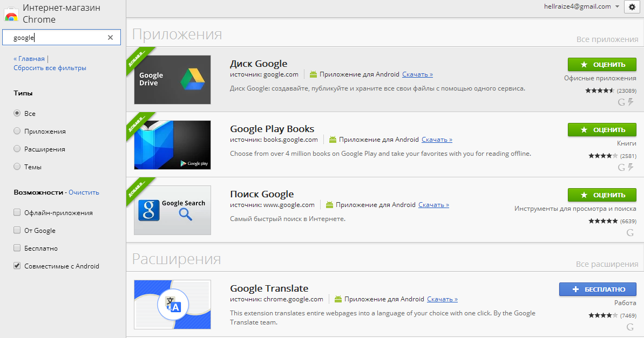The height and width of the screenshot is (338, 644).
Task: Click the lightning offline icon for Диск Google
Action: click(x=631, y=102)
